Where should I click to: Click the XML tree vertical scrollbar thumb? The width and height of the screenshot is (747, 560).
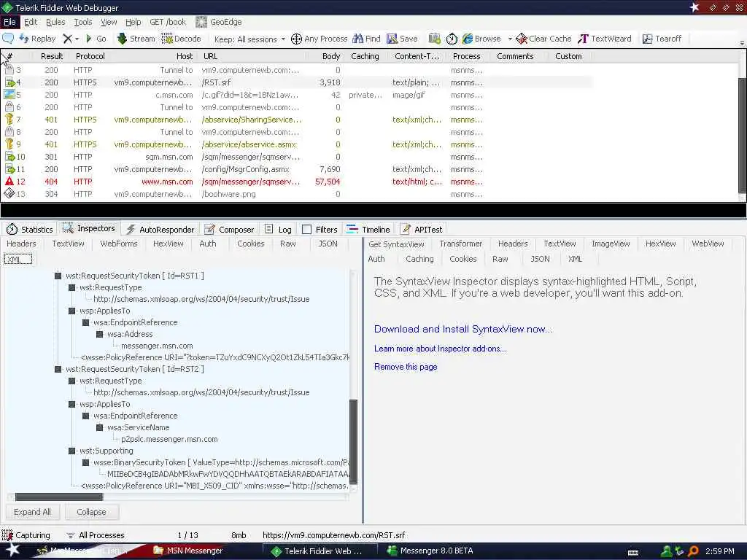click(x=353, y=441)
